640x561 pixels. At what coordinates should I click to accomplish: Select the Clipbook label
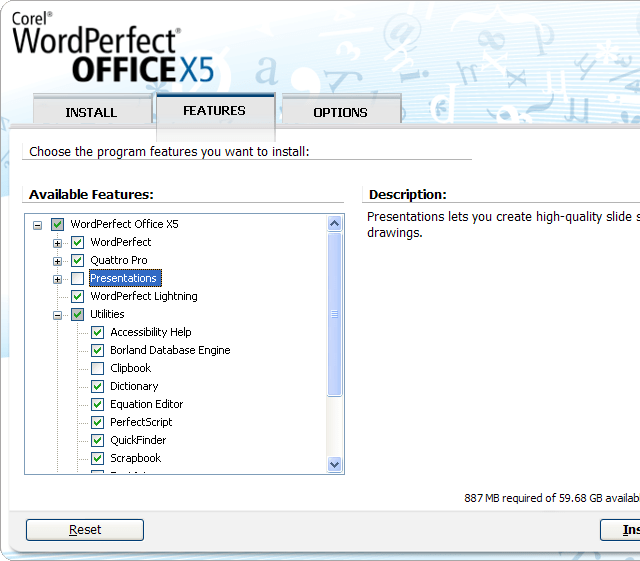click(131, 368)
